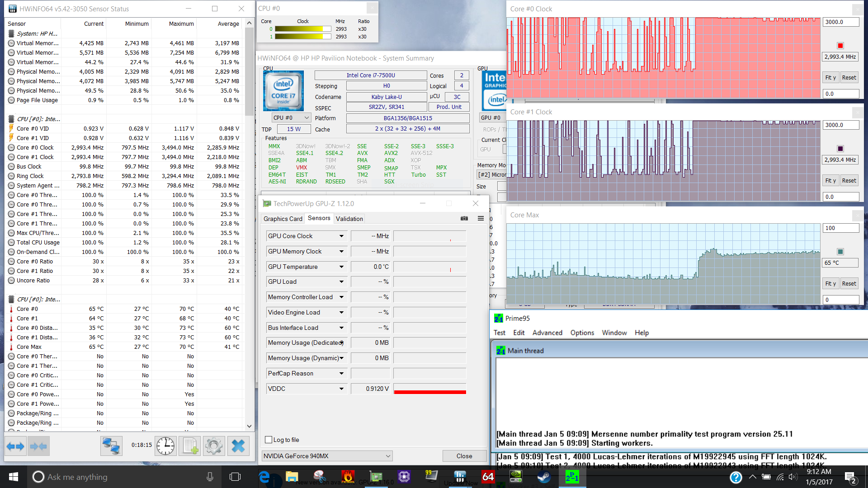Open the Memory Controller Load dropdown
868x488 pixels.
(x=341, y=297)
